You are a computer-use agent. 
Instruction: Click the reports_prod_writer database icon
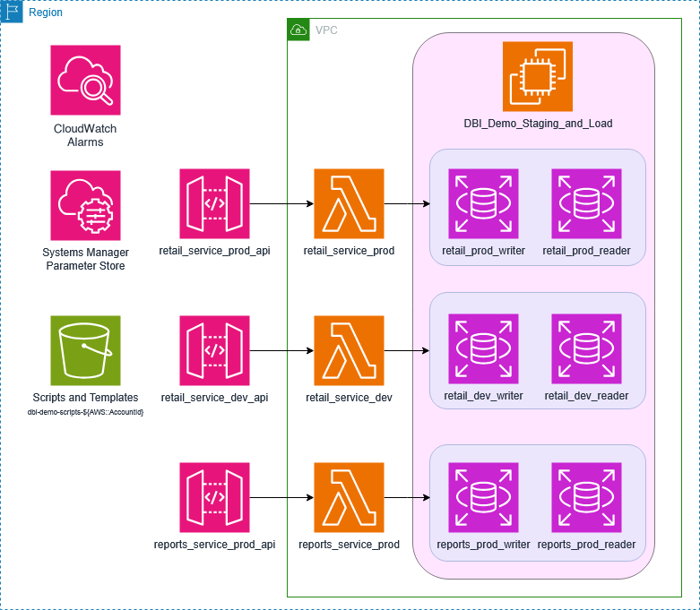(x=483, y=497)
